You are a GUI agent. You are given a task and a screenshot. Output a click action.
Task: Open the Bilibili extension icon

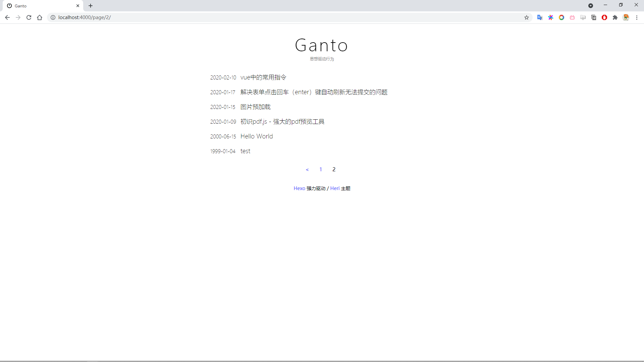tap(572, 17)
